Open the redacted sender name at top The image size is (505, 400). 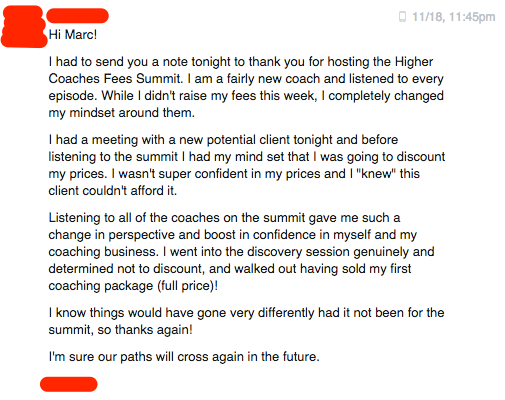coord(78,16)
